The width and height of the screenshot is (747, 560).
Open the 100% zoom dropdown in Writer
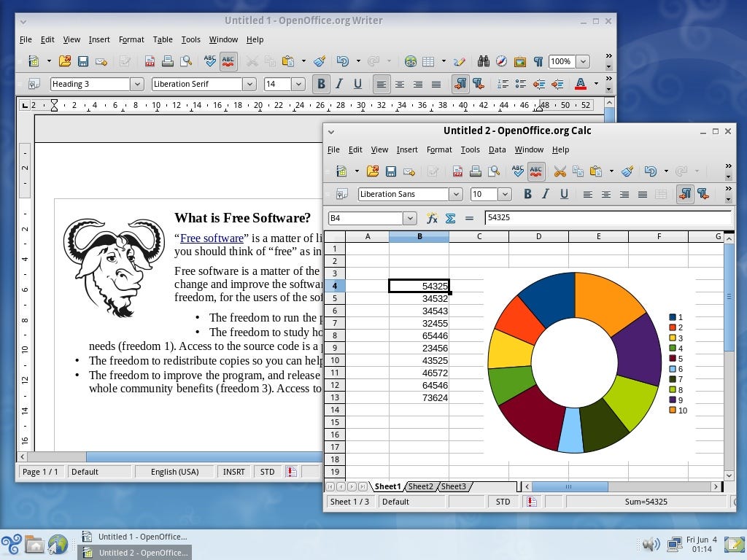pos(583,61)
